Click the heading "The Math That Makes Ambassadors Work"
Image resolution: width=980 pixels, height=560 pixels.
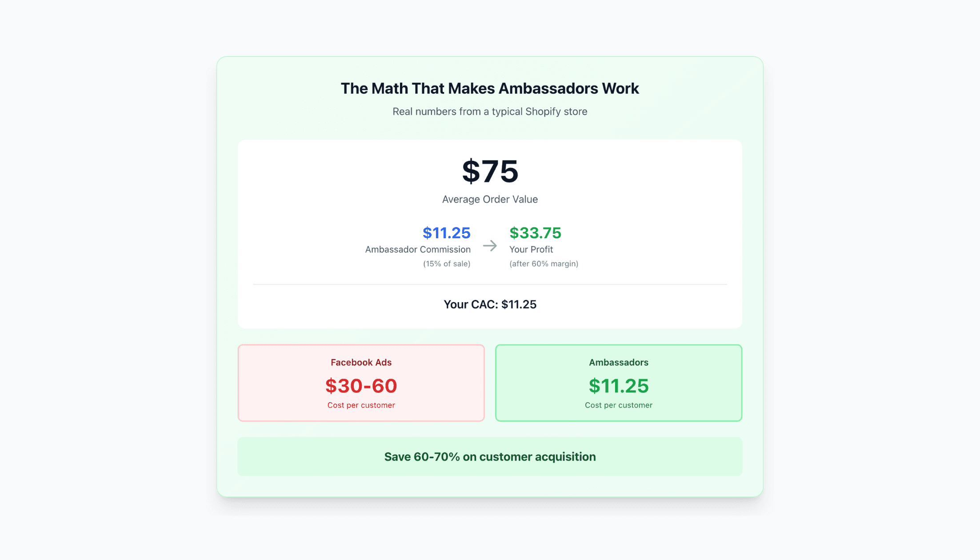[490, 88]
